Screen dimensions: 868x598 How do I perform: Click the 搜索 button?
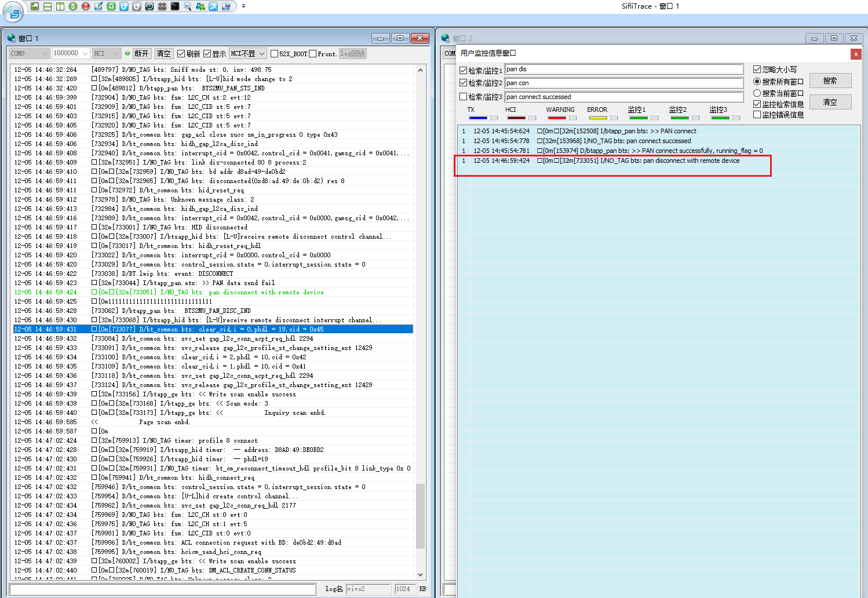(830, 81)
